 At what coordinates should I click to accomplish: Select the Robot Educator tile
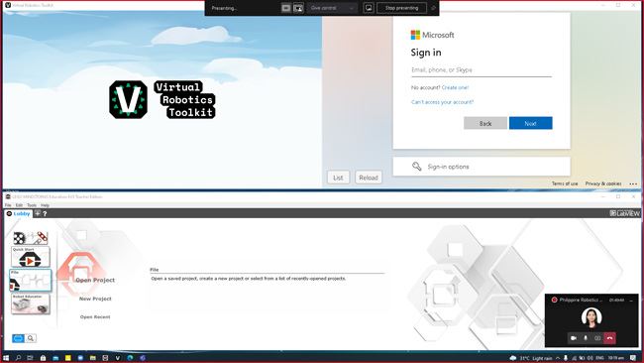point(31,303)
